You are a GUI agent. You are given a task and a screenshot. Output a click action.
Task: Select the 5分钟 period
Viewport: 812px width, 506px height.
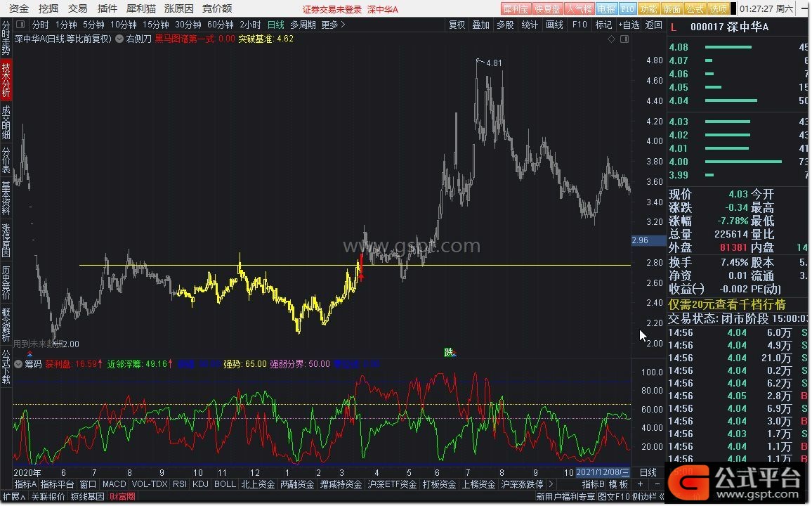pos(93,25)
